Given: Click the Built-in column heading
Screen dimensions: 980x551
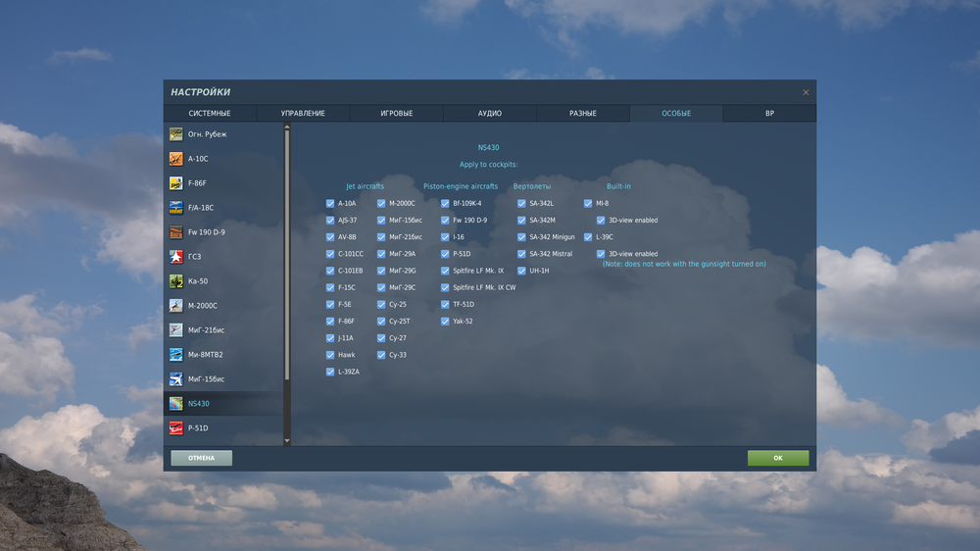Looking at the screenshot, I should [618, 186].
